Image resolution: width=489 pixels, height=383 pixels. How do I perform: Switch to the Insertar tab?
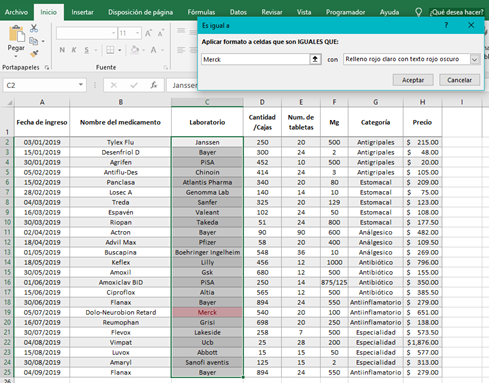click(82, 12)
